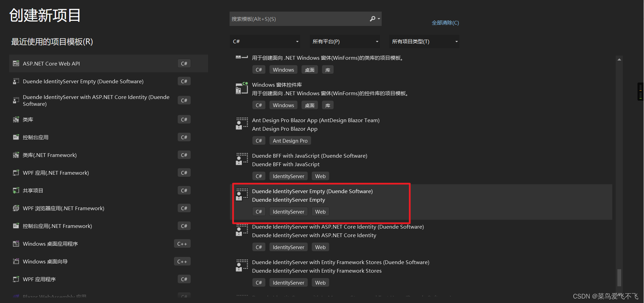Screen dimensions: 644x303
Task: Click the Duende BFF with JavaScript icon
Action: coord(242,159)
